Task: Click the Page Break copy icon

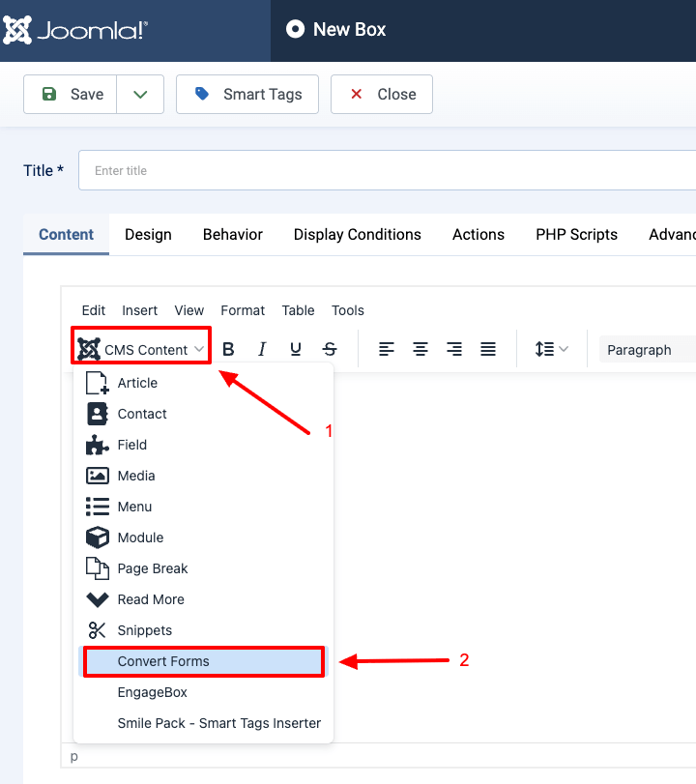Action: click(x=97, y=568)
